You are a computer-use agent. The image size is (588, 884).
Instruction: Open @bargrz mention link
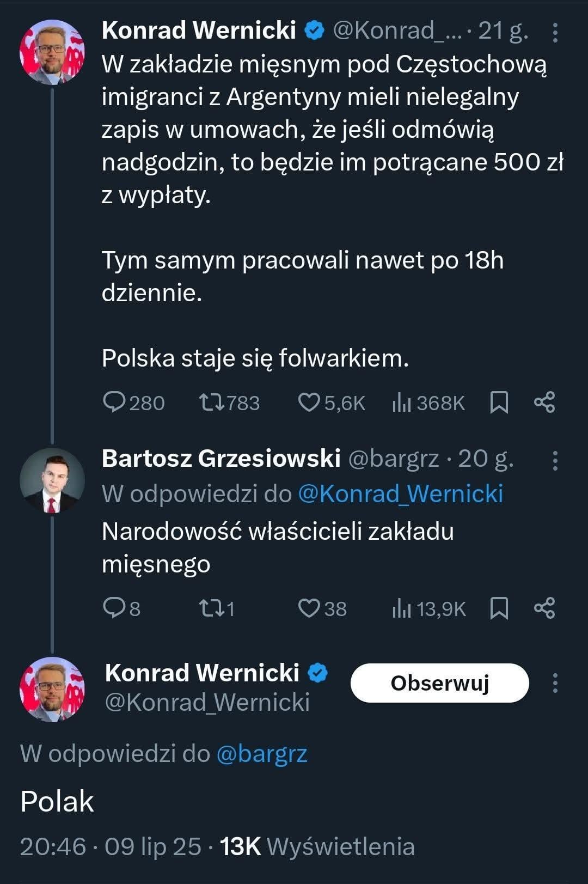coord(262,754)
